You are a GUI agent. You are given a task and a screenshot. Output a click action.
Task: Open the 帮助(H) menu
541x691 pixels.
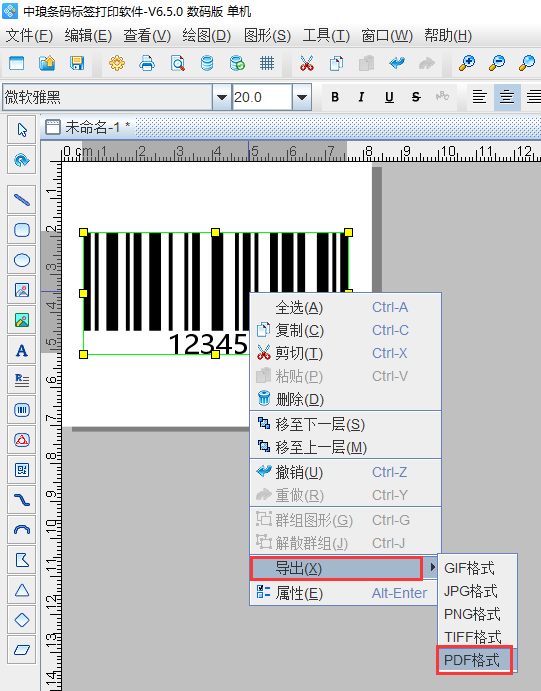[x=448, y=36]
